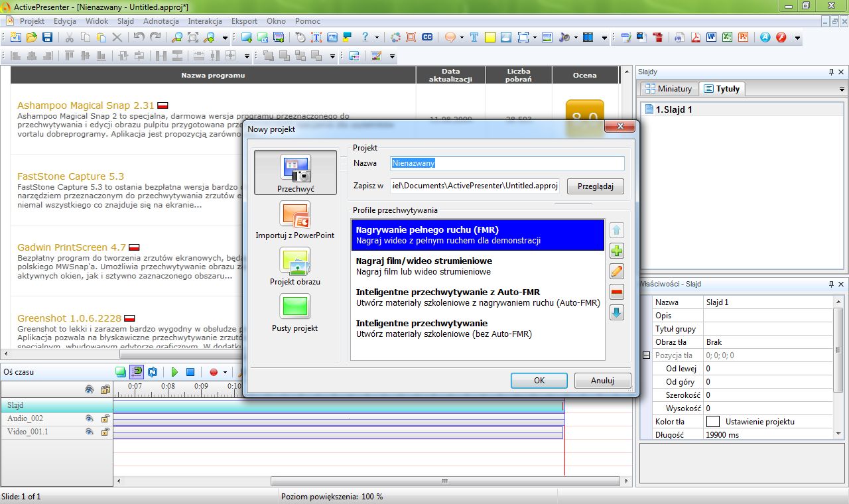This screenshot has width=849, height=504.
Task: Open the Projekt menu
Action: 32,21
